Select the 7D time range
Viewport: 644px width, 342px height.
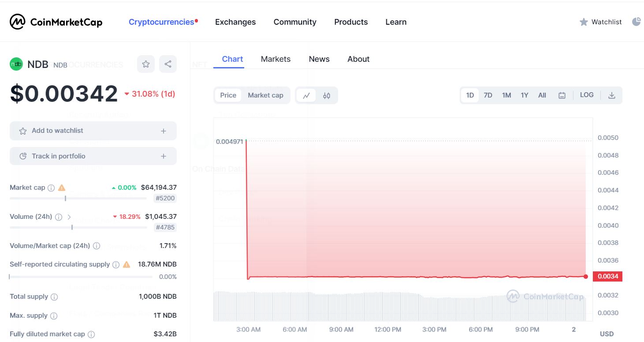(x=488, y=95)
